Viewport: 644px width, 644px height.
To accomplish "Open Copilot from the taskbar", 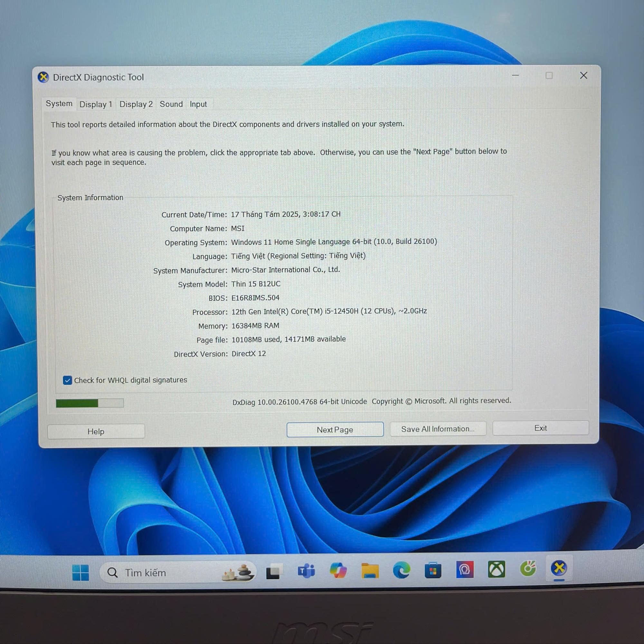I will tap(338, 570).
